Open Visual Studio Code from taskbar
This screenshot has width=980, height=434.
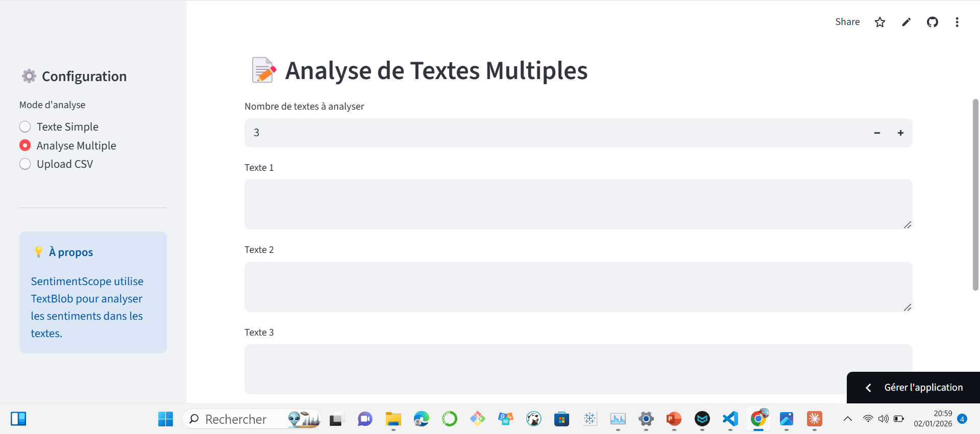730,419
